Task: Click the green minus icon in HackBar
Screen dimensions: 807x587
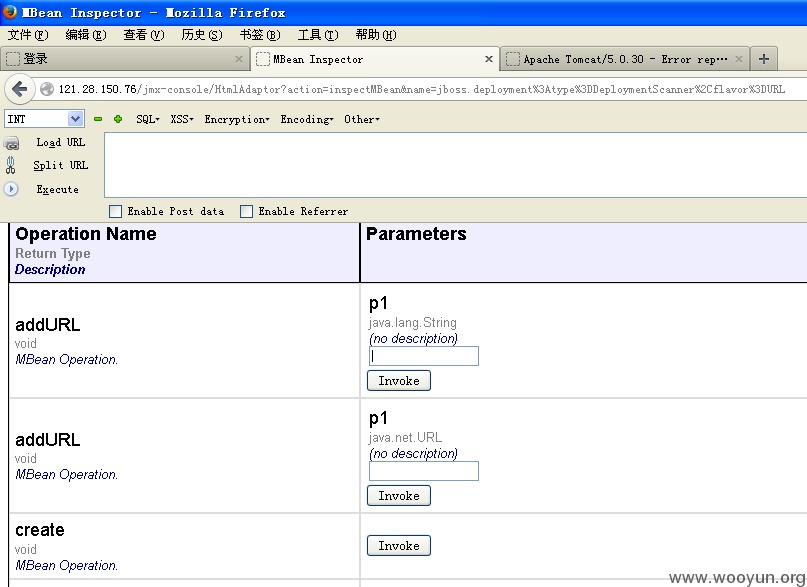Action: coord(98,119)
